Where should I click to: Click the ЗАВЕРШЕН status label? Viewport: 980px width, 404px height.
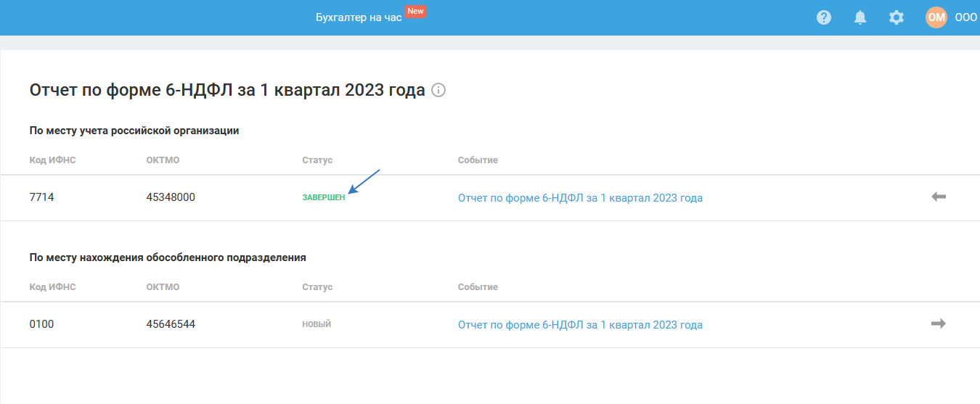click(324, 197)
